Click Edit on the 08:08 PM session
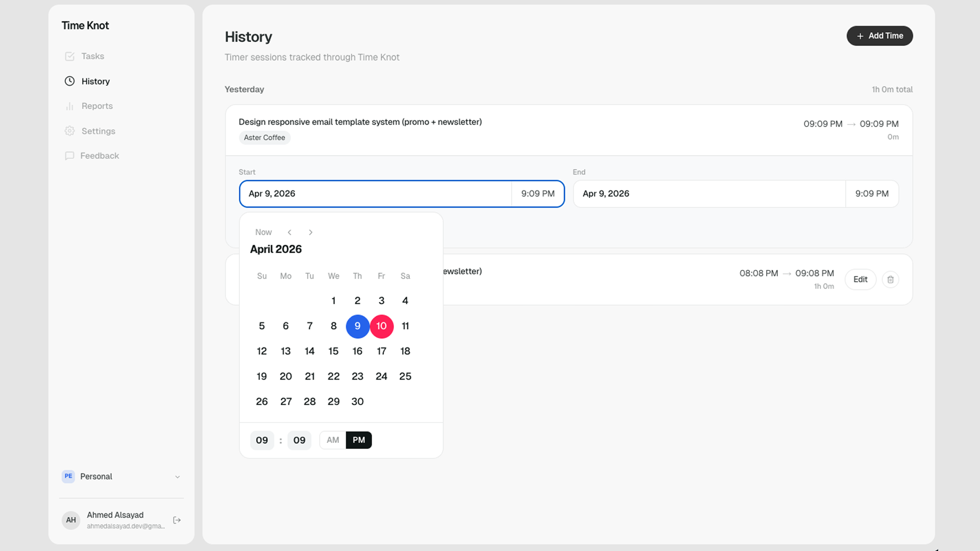 click(x=860, y=280)
